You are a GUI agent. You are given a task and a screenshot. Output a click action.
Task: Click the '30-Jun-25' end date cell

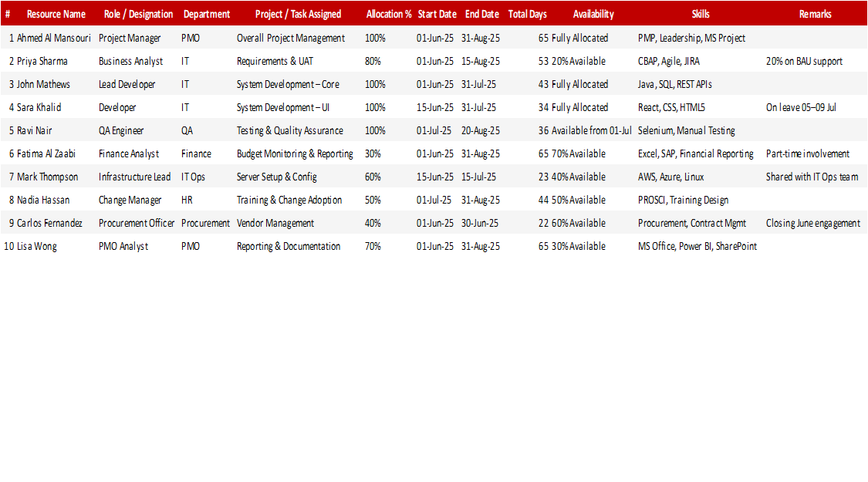click(x=479, y=224)
